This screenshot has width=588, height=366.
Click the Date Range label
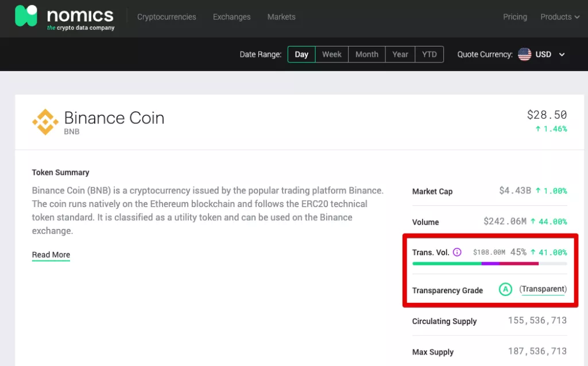point(261,54)
